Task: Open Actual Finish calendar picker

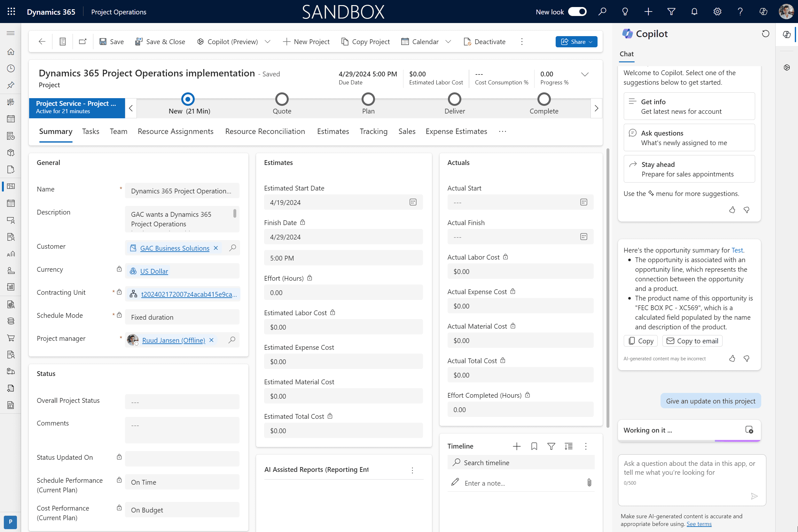Action: [583, 237]
